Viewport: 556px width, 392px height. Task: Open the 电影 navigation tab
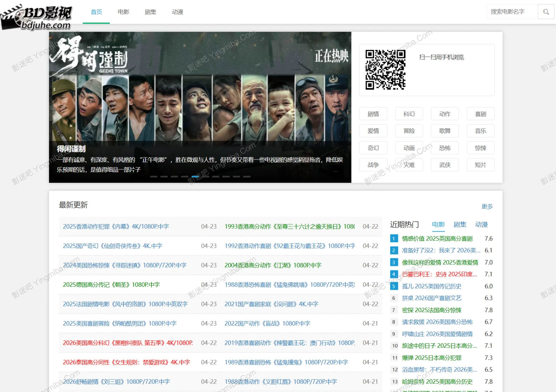click(124, 12)
